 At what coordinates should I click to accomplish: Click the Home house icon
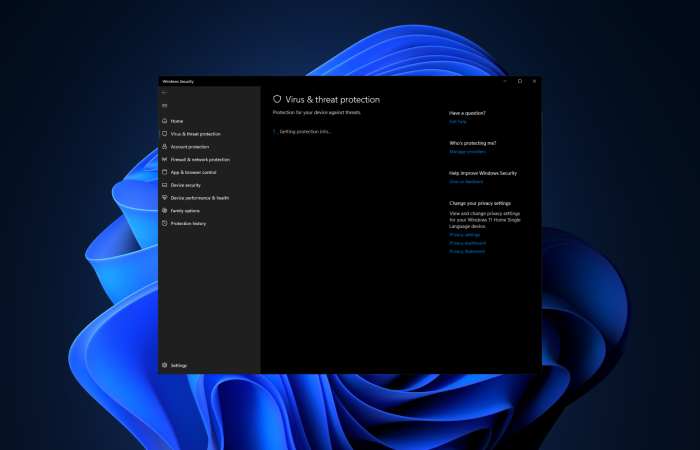164,121
